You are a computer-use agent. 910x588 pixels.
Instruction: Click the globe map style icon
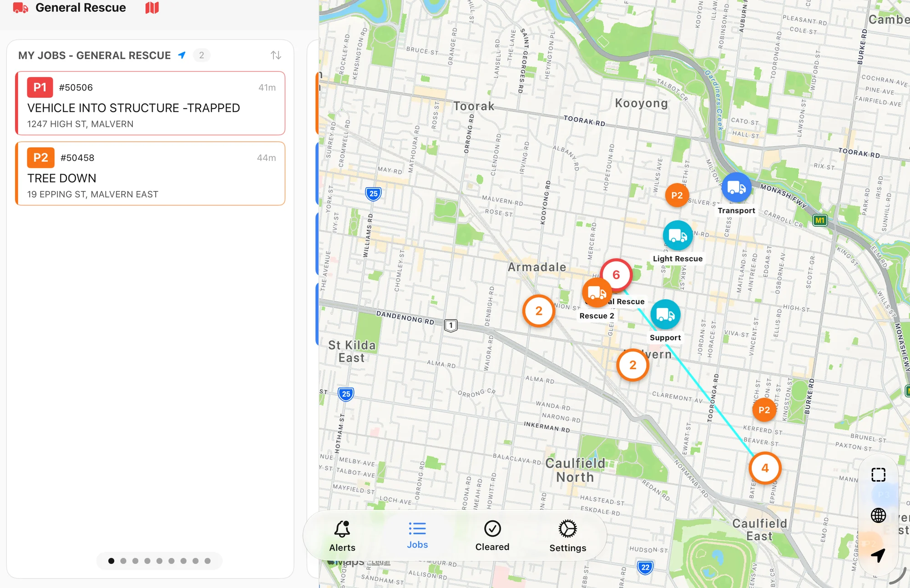tap(878, 515)
